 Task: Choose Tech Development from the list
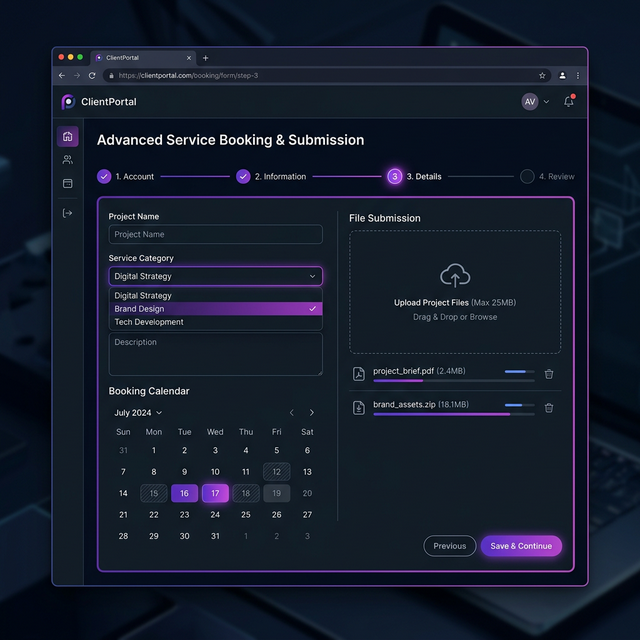click(x=215, y=322)
